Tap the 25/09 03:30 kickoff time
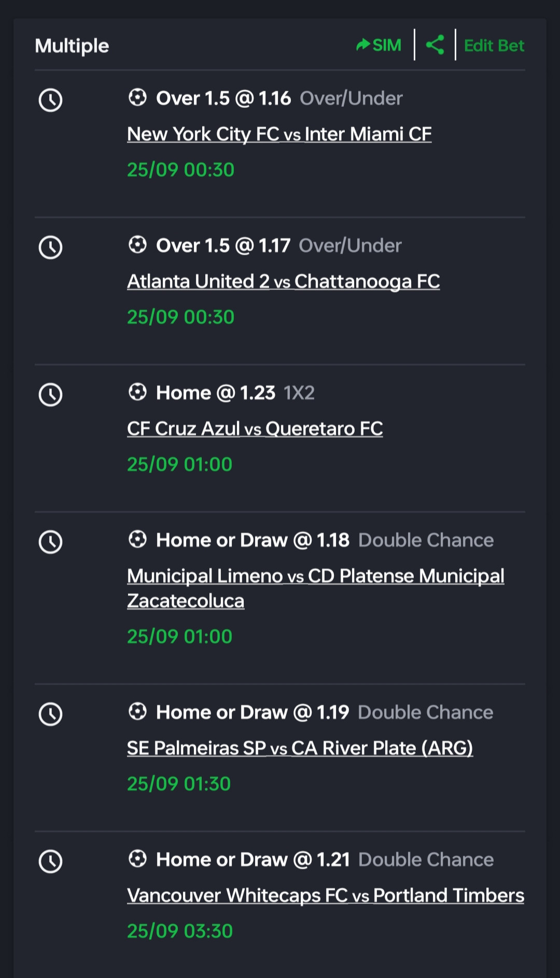This screenshot has width=560, height=978. coord(179,931)
